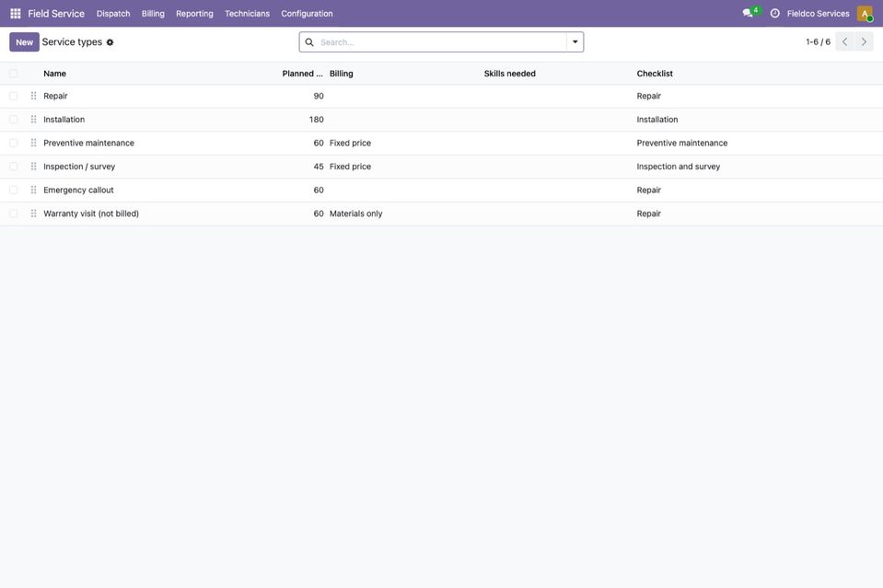Select the Repair row checkbox
Viewport: 883px width, 588px height.
pyautogui.click(x=14, y=97)
